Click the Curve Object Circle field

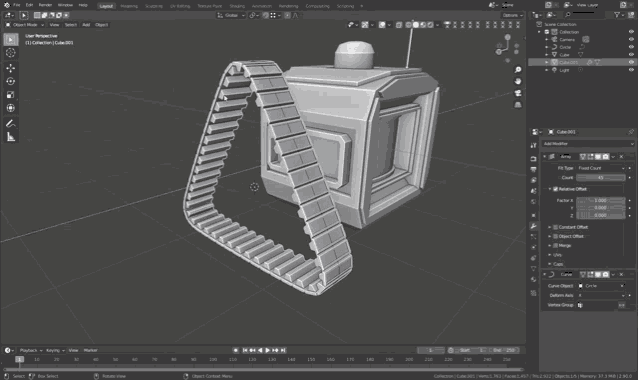pos(601,286)
